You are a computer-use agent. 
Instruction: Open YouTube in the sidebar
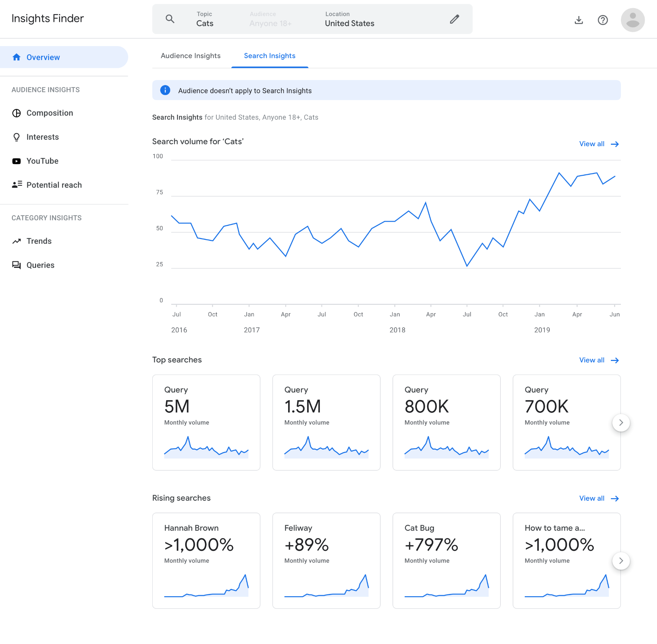point(42,161)
